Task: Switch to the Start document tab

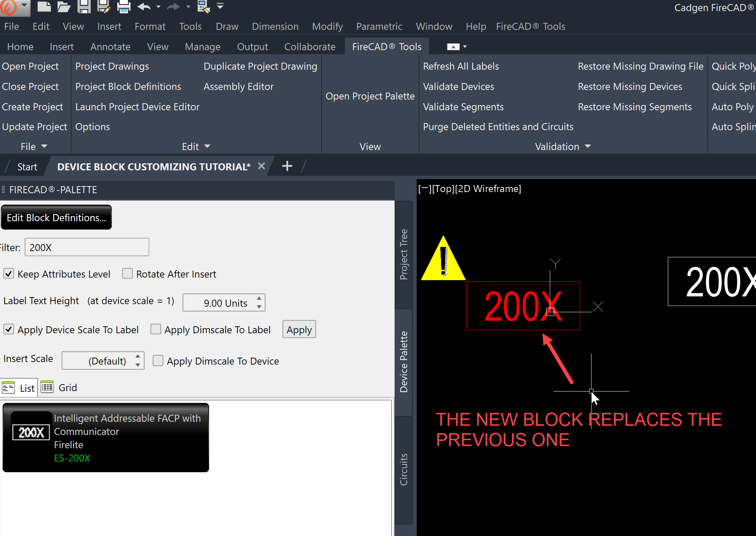Action: [x=27, y=167]
